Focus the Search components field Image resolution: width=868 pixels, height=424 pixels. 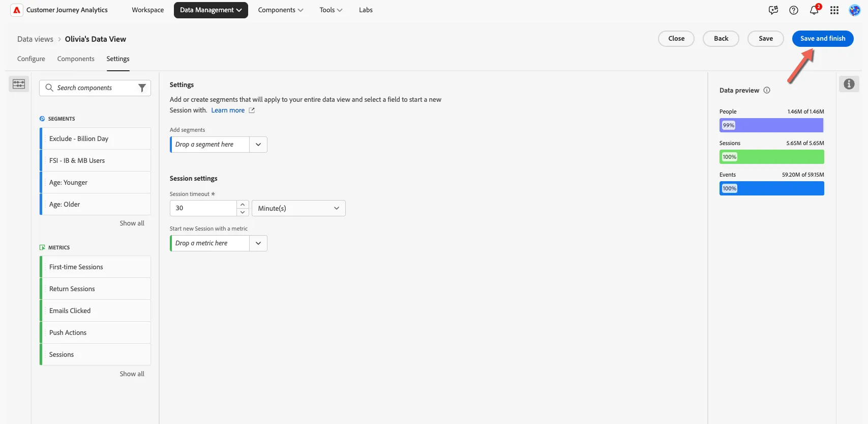pyautogui.click(x=95, y=88)
